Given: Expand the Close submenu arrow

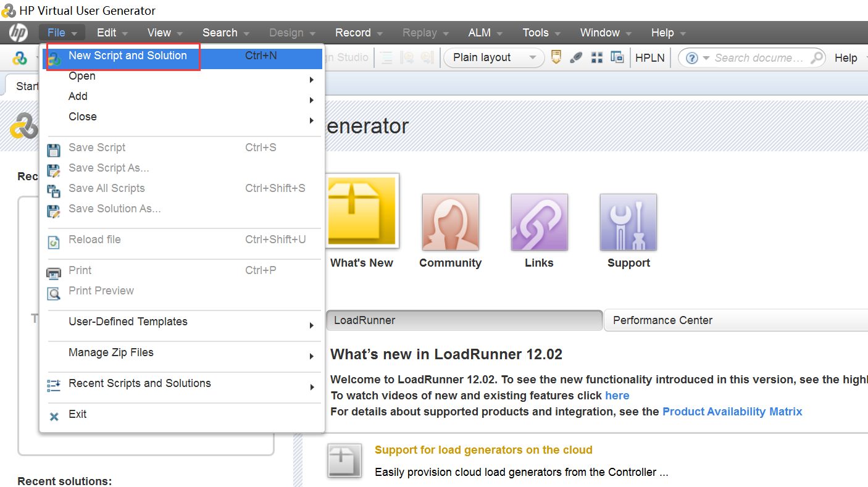Looking at the screenshot, I should [x=312, y=120].
